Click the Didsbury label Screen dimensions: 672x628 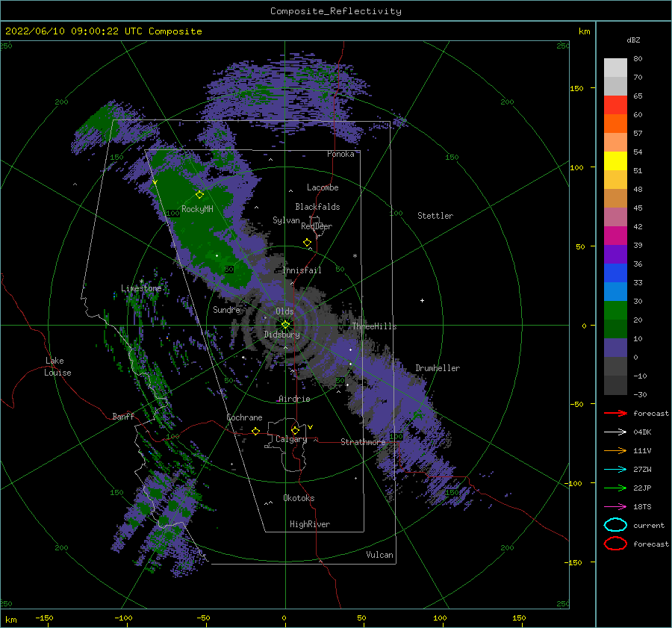(x=282, y=335)
